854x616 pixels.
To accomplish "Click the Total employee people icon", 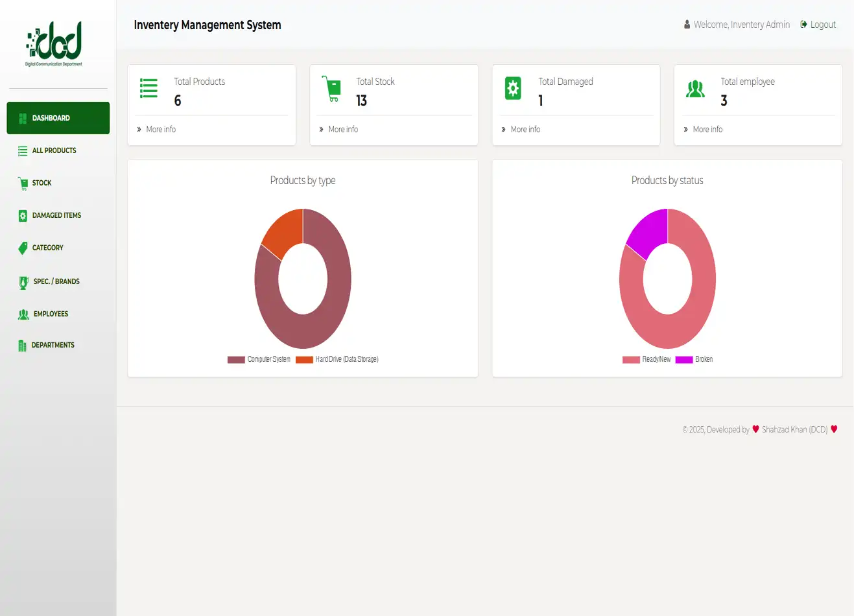I will [695, 89].
